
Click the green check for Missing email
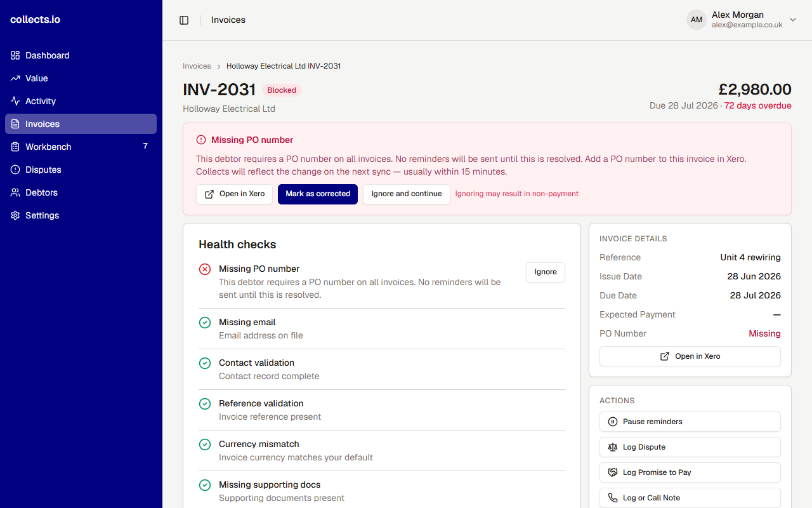coord(205,323)
